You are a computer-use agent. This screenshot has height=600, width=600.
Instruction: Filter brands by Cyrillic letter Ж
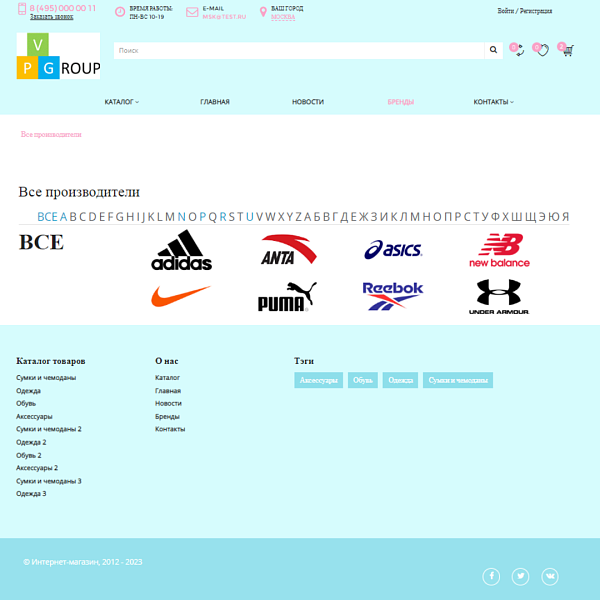coord(363,217)
